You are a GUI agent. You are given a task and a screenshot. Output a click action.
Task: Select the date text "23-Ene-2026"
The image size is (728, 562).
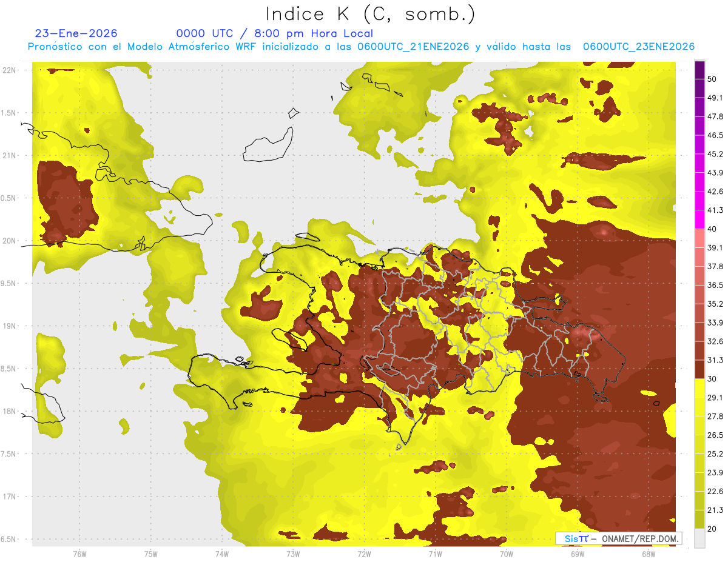tap(76, 33)
